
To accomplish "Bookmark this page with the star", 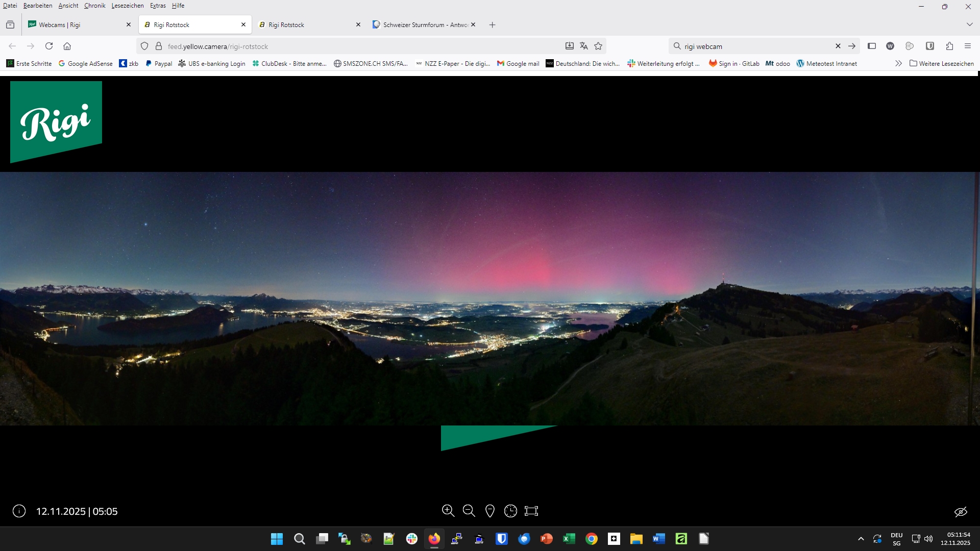I will (x=598, y=46).
